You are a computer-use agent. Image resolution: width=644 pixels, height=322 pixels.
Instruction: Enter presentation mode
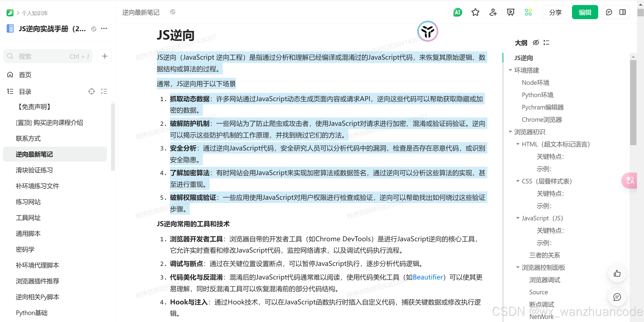coord(510,12)
